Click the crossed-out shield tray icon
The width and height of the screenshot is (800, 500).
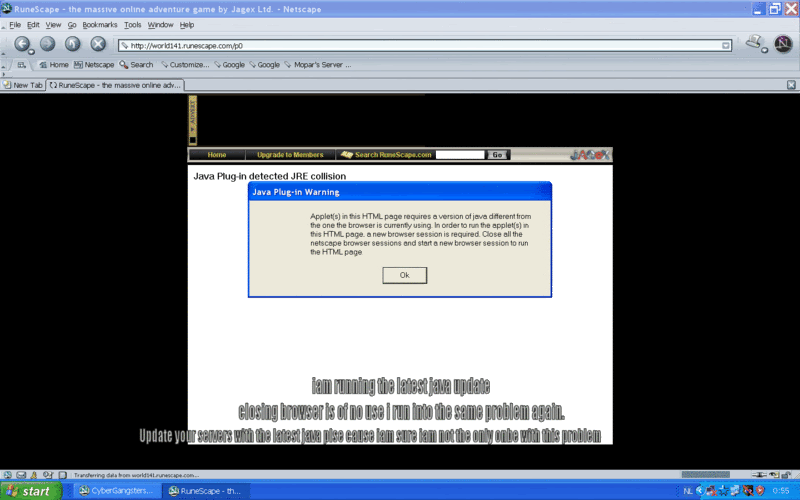pos(748,491)
